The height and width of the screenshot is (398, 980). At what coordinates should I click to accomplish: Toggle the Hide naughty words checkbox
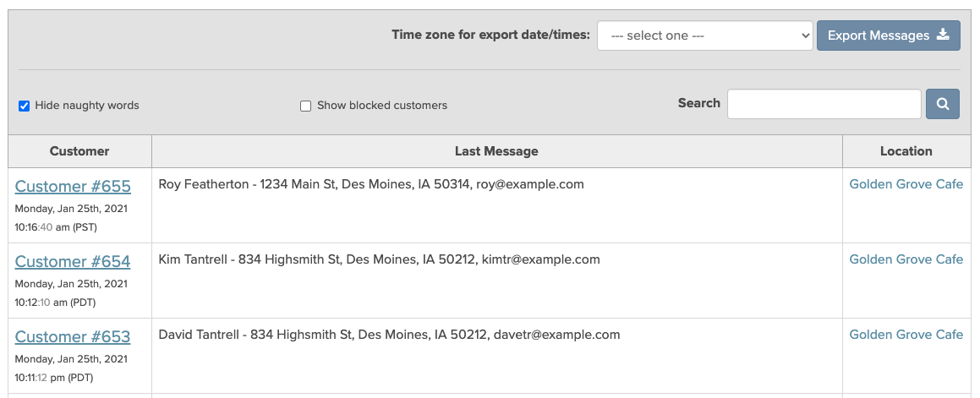[x=25, y=106]
